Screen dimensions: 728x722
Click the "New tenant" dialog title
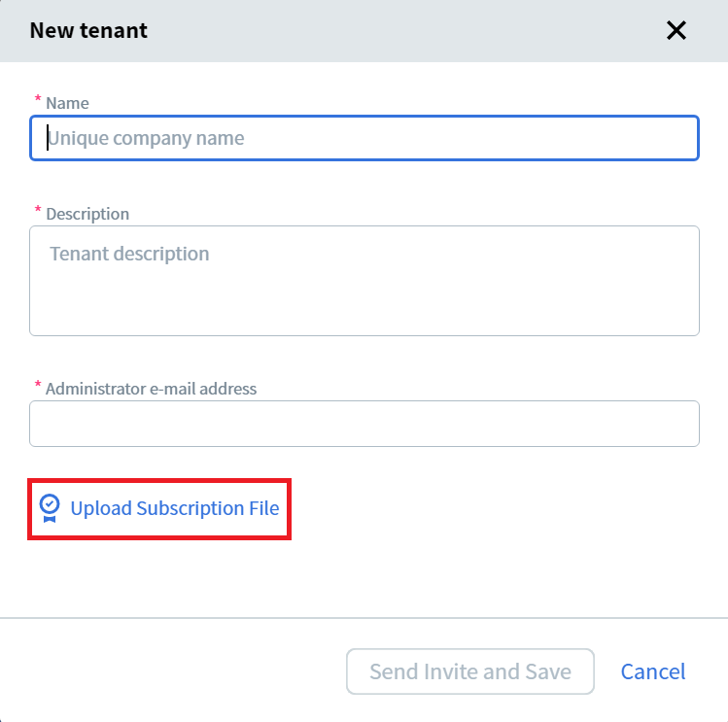(x=88, y=30)
